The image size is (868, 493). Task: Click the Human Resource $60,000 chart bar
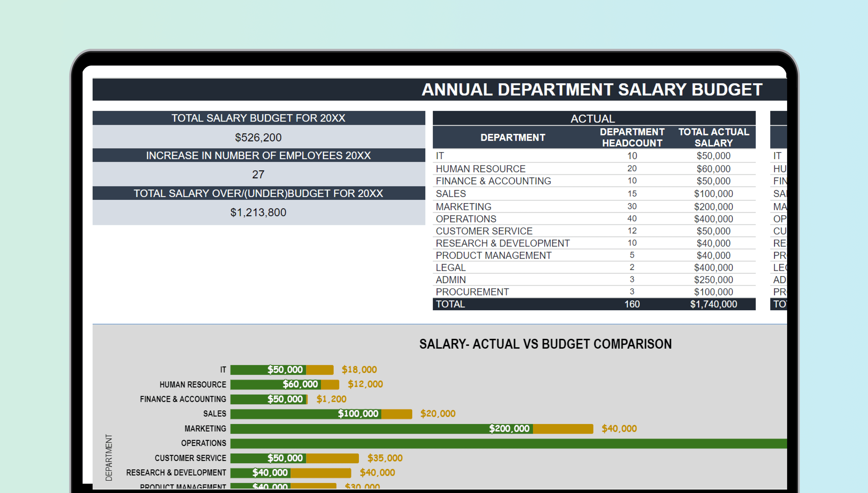[x=276, y=384]
